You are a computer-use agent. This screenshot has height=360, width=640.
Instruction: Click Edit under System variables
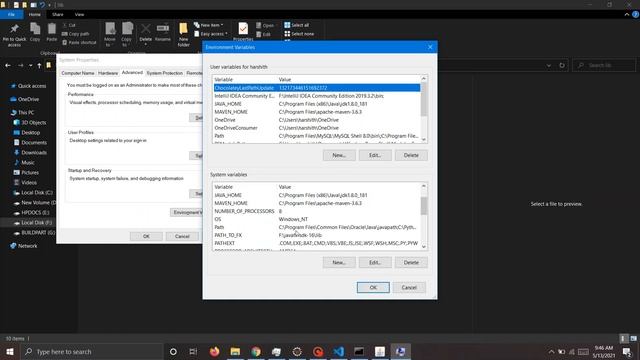375,262
